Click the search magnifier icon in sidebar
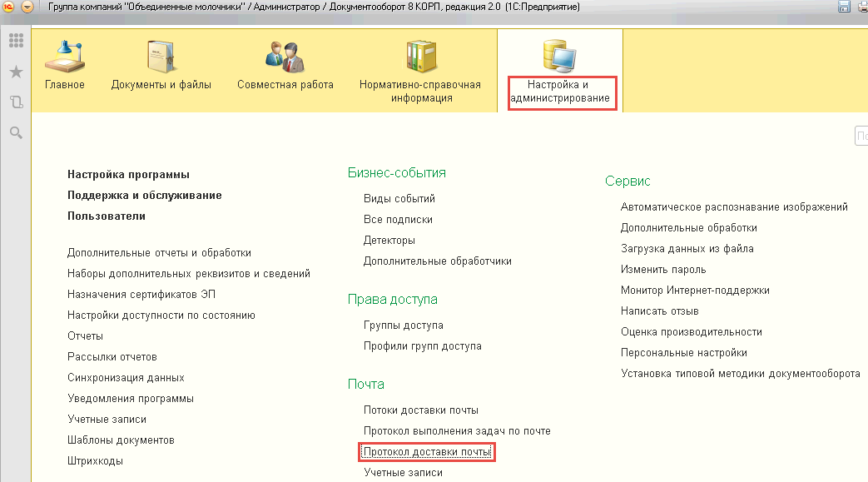 click(x=16, y=132)
